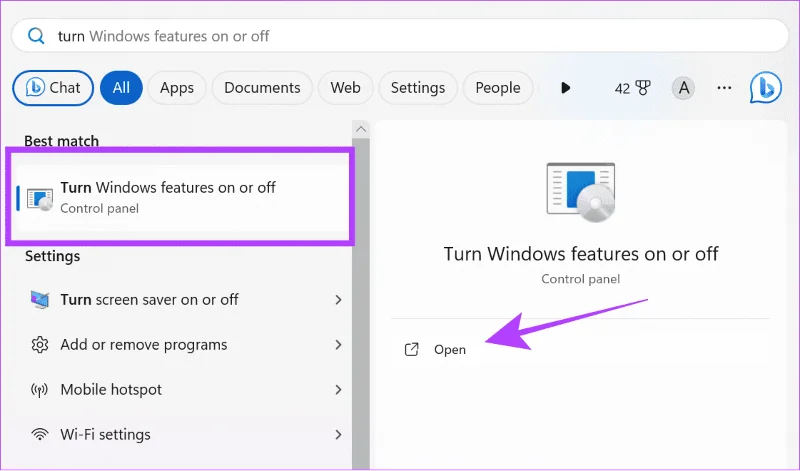The height and width of the screenshot is (471, 800).
Task: Open the three-dot options menu
Action: coord(724,88)
